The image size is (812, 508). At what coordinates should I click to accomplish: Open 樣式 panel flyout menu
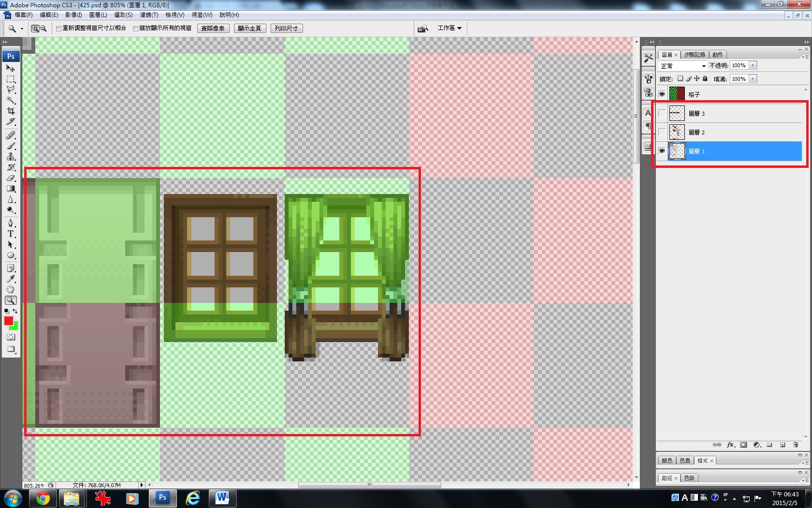coord(805,463)
